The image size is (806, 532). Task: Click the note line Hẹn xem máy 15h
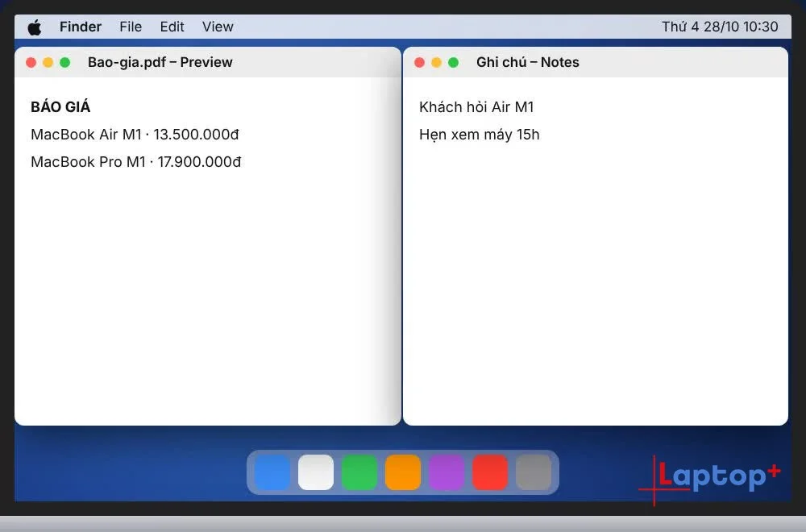(479, 135)
